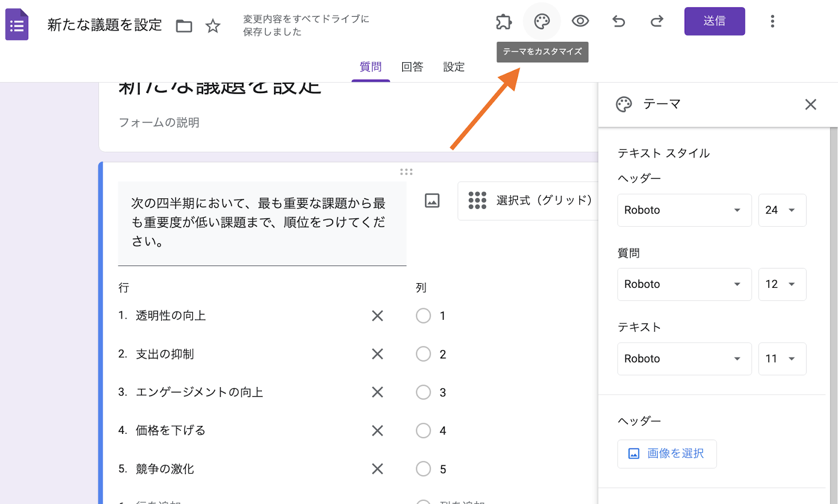838x504 pixels.
Task: Open the add-ons puzzle icon
Action: click(x=504, y=21)
